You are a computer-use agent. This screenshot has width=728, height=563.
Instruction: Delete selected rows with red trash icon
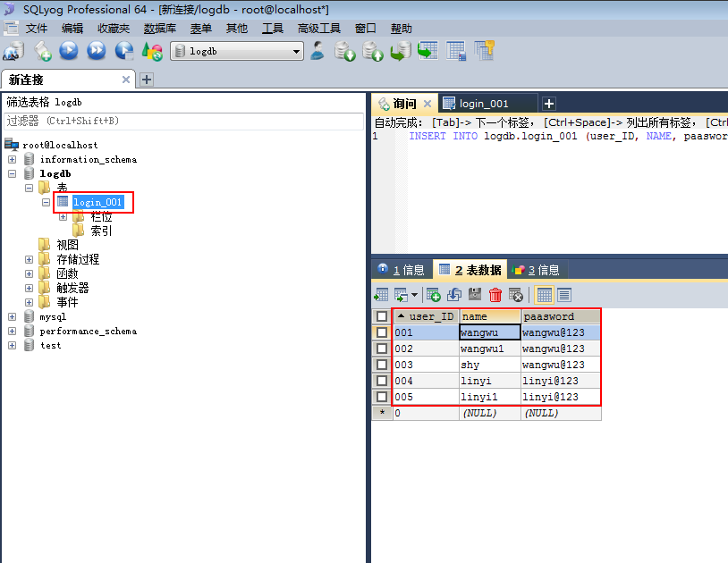pos(495,295)
